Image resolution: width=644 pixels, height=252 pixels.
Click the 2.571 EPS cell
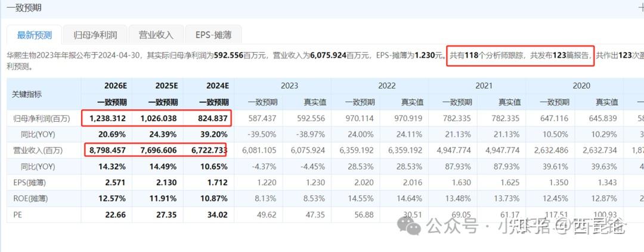116,183
